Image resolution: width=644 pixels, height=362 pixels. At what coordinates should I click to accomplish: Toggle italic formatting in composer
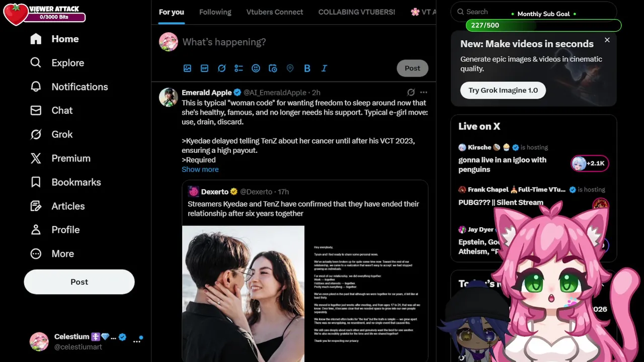[324, 68]
